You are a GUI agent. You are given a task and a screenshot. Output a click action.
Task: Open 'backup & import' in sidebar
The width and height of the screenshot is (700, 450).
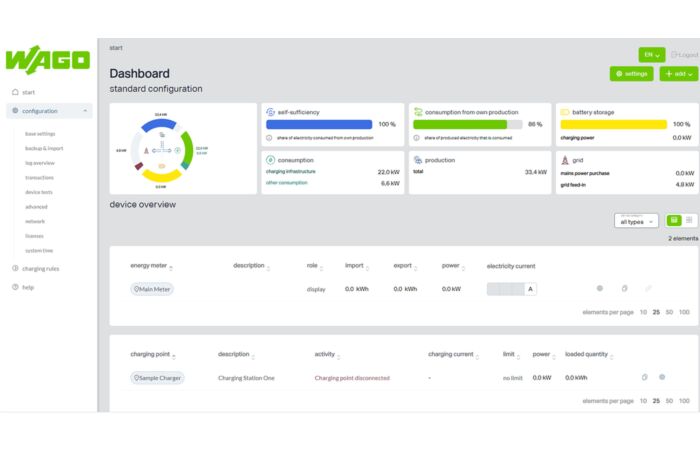(x=43, y=148)
